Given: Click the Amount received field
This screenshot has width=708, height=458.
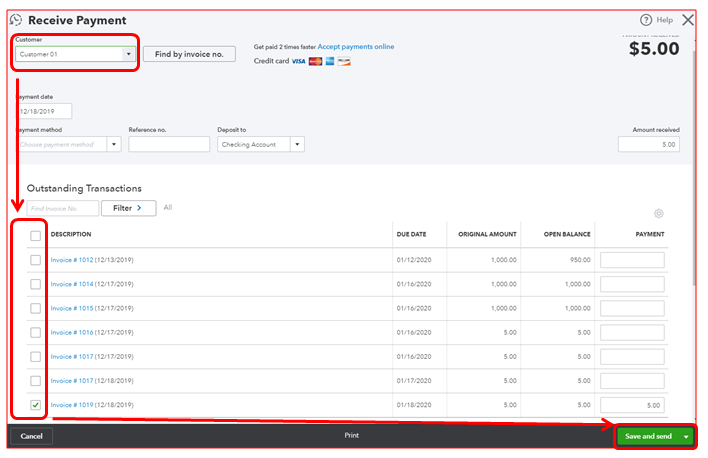Looking at the screenshot, I should coord(649,145).
